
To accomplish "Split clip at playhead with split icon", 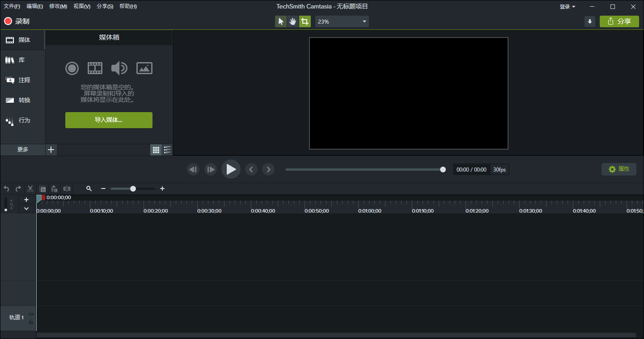I will click(67, 189).
